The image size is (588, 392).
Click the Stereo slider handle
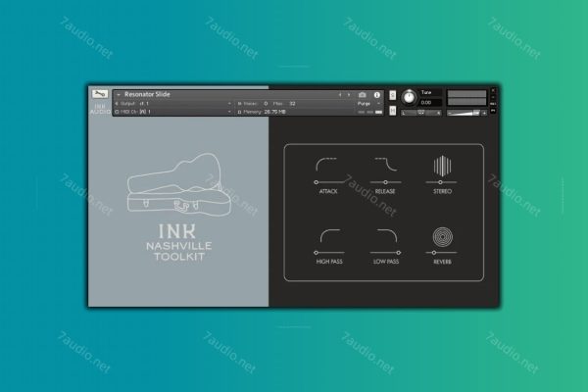point(440,182)
